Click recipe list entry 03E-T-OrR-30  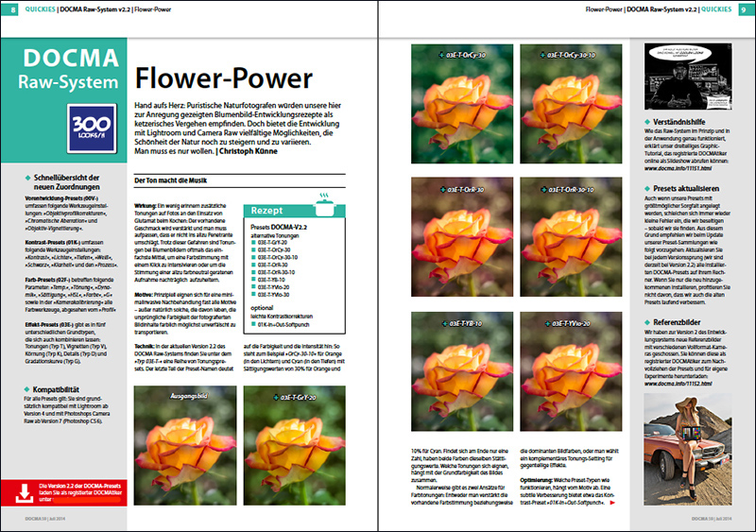point(273,265)
